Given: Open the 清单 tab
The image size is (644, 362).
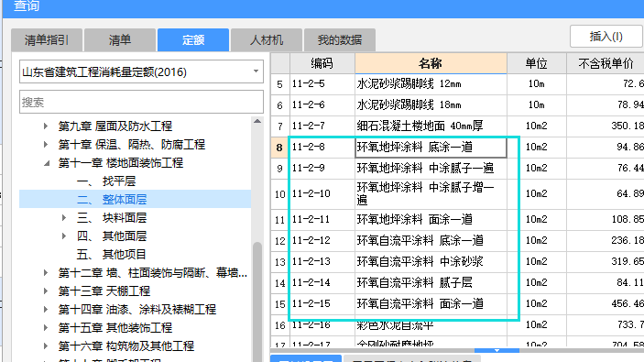Looking at the screenshot, I should (120, 39).
